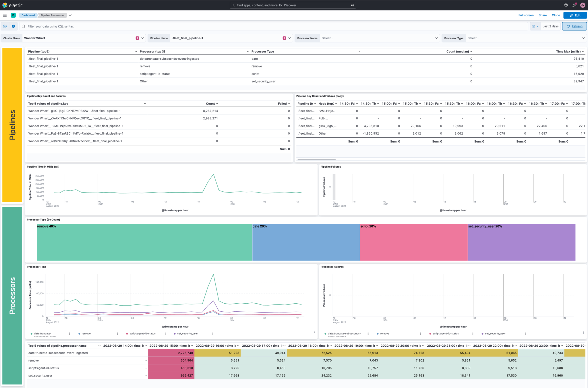The height and width of the screenshot is (388, 588).
Task: Open the help life-ring icon
Action: pos(566,5)
